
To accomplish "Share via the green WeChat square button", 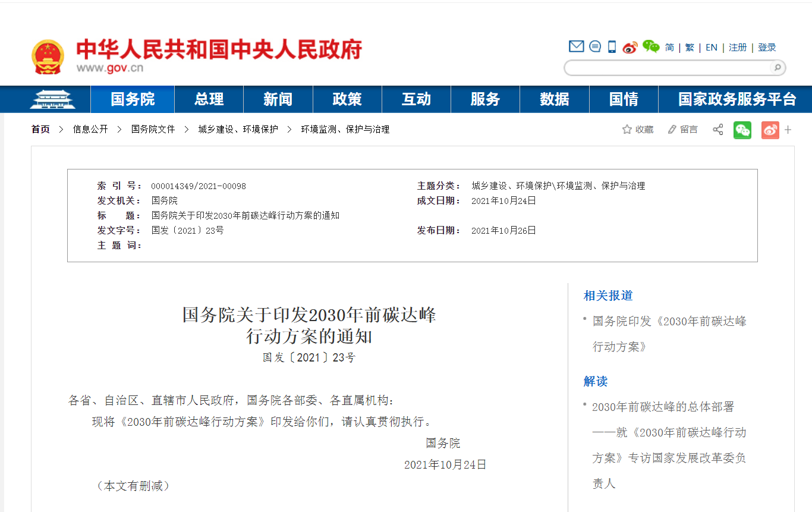I will tap(742, 130).
